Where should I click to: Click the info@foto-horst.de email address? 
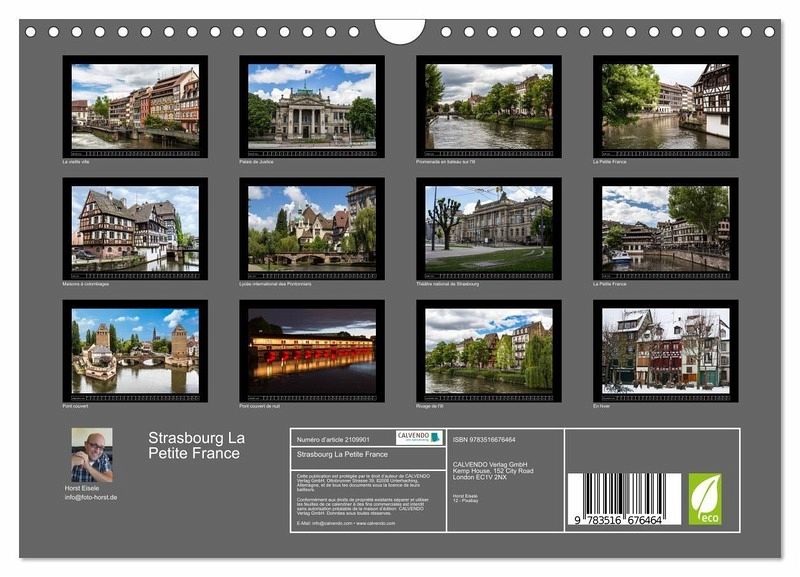pos(91,497)
